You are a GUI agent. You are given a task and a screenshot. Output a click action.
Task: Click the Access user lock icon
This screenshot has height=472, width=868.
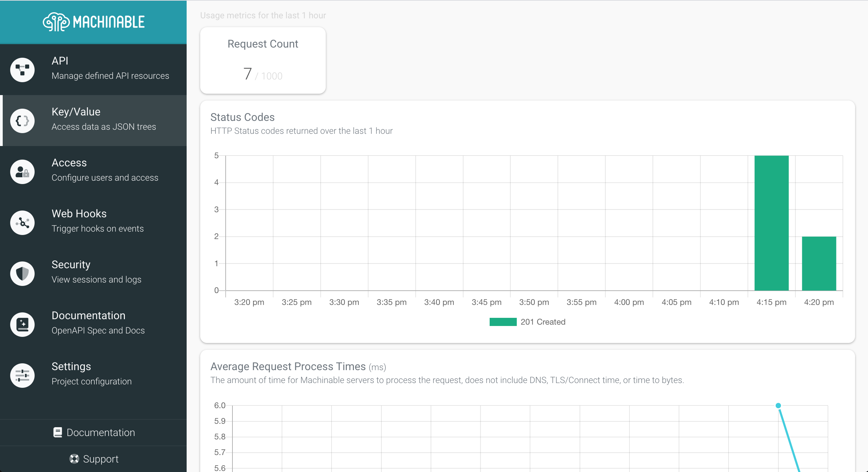click(22, 172)
